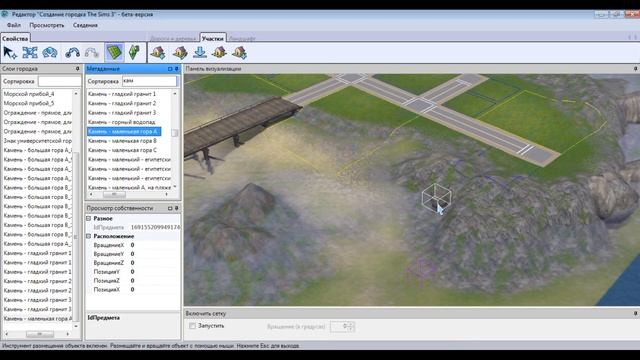Viewport: 640px width, 360px height.
Task: Pin the Слои городка panel
Action: [x=78, y=69]
